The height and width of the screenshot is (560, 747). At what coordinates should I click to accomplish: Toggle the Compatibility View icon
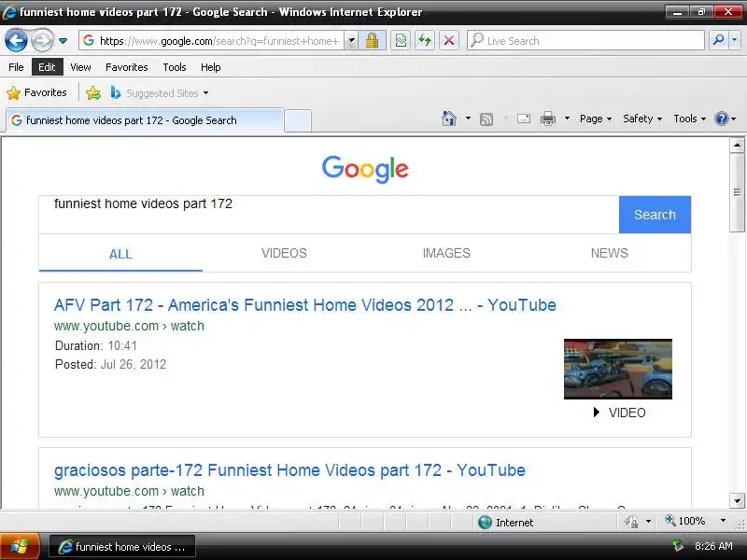(x=402, y=41)
